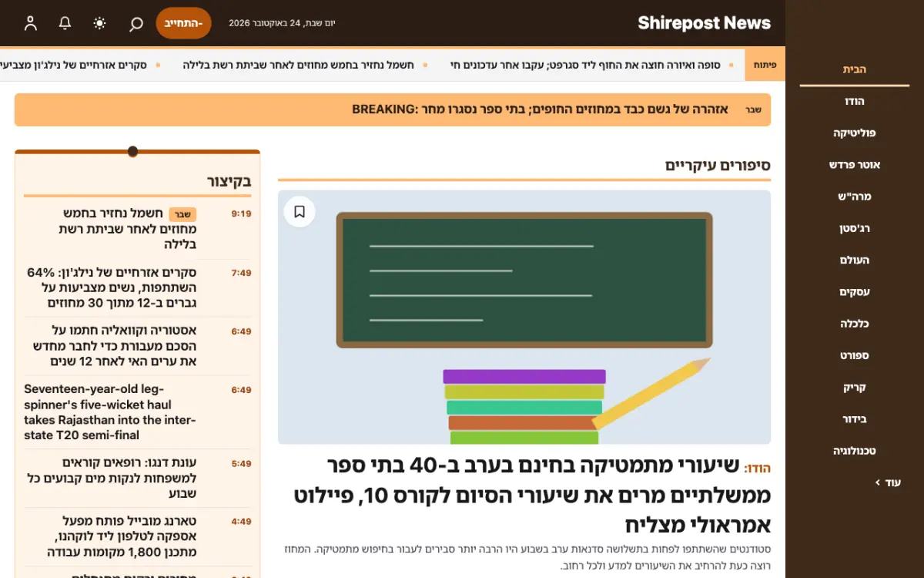Open ספורט section in sidebar
The image size is (924, 578).
pos(855,356)
